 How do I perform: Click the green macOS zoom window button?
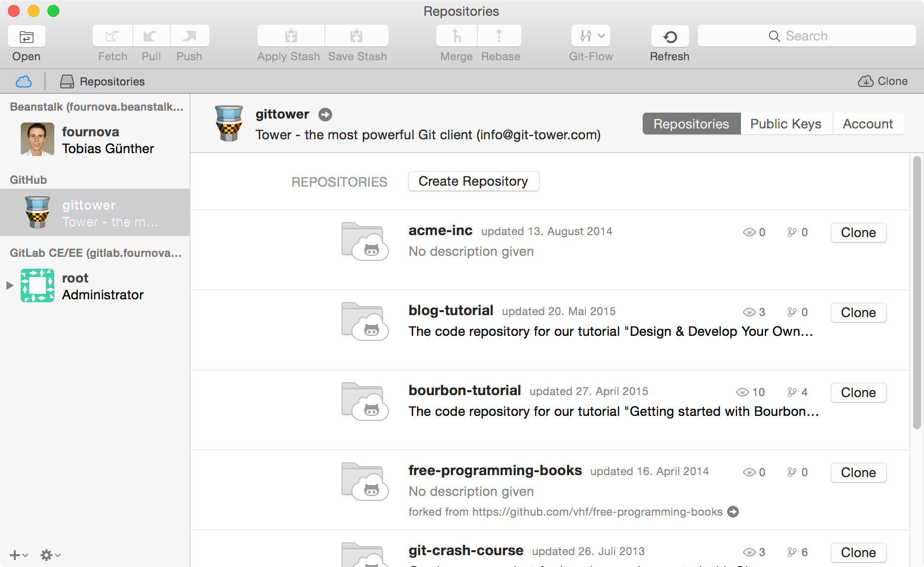click(53, 11)
